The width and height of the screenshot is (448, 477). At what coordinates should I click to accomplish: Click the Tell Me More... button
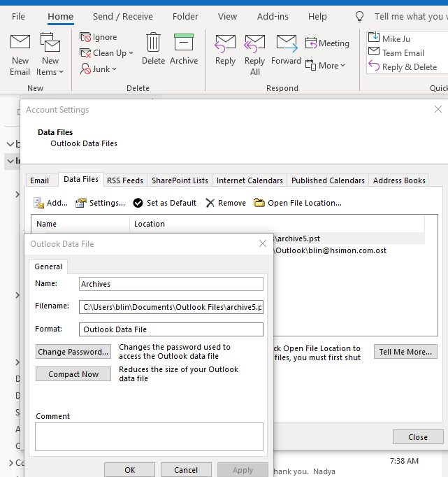(405, 352)
